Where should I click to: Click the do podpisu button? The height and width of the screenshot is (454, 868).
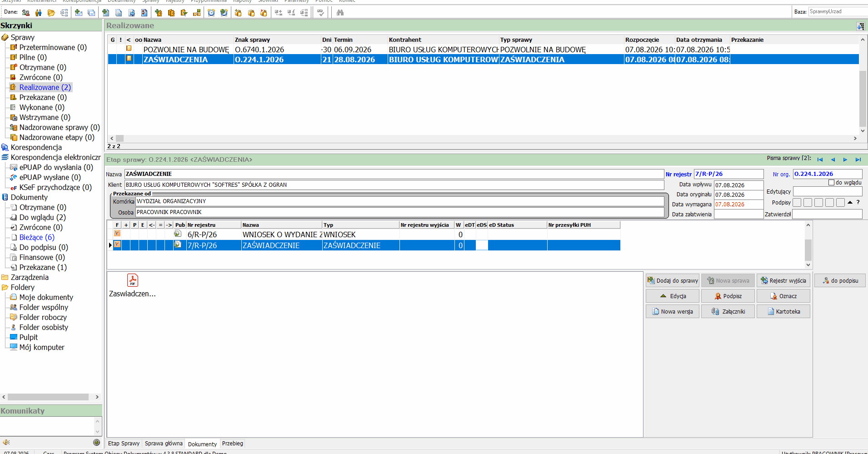coord(840,280)
